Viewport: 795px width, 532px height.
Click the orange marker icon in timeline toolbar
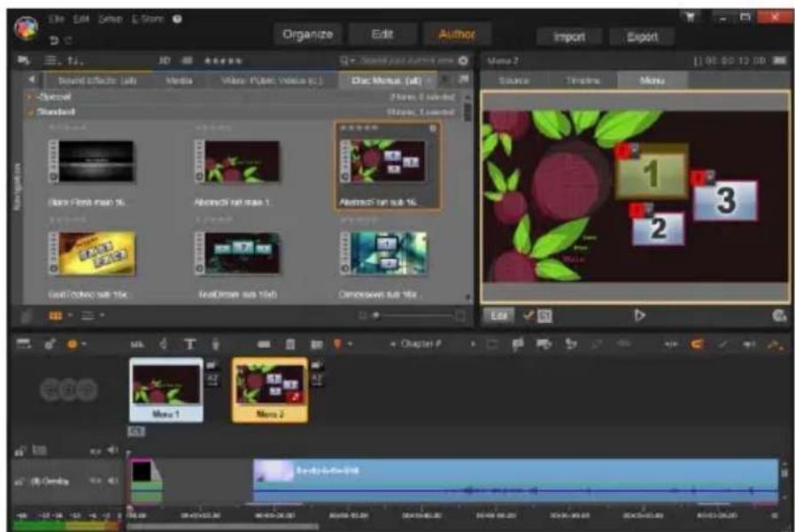tap(337, 343)
